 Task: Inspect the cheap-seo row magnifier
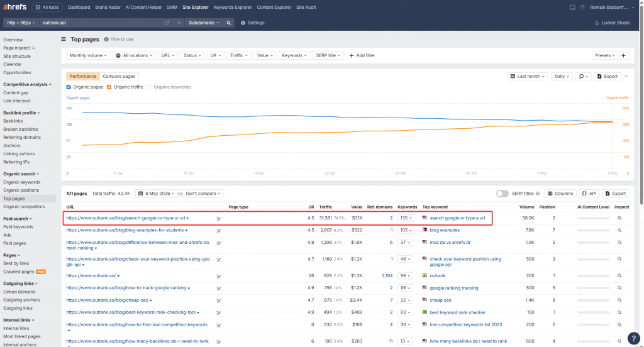619,300
